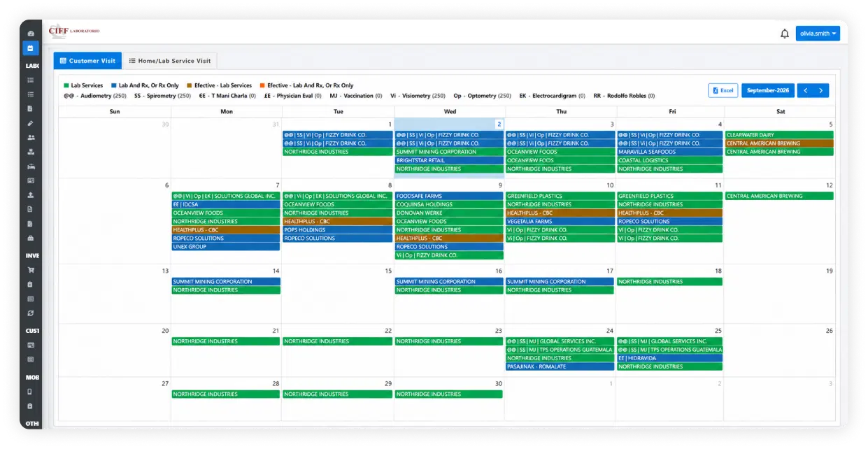Open the NORTHRIDGE INDUSTRIES event on the 21st
Image resolution: width=868 pixels, height=449 pixels.
tap(226, 341)
